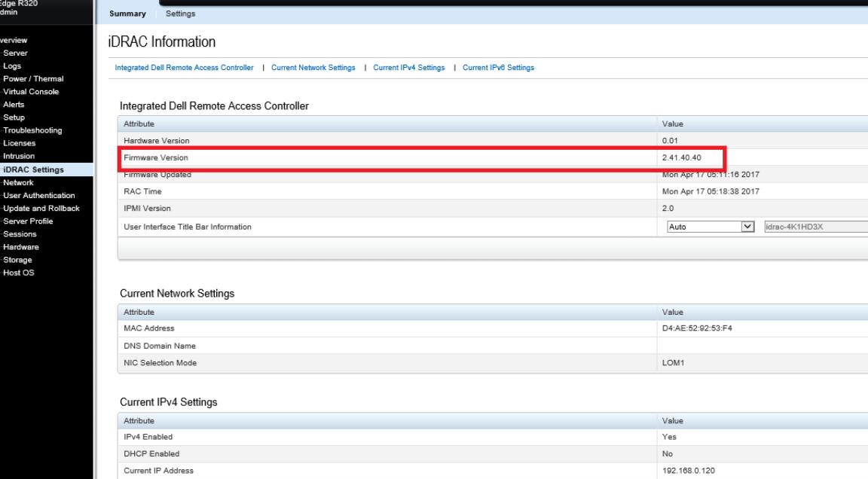Click the idrac-4K1HD3X title bar text field

tap(814, 225)
